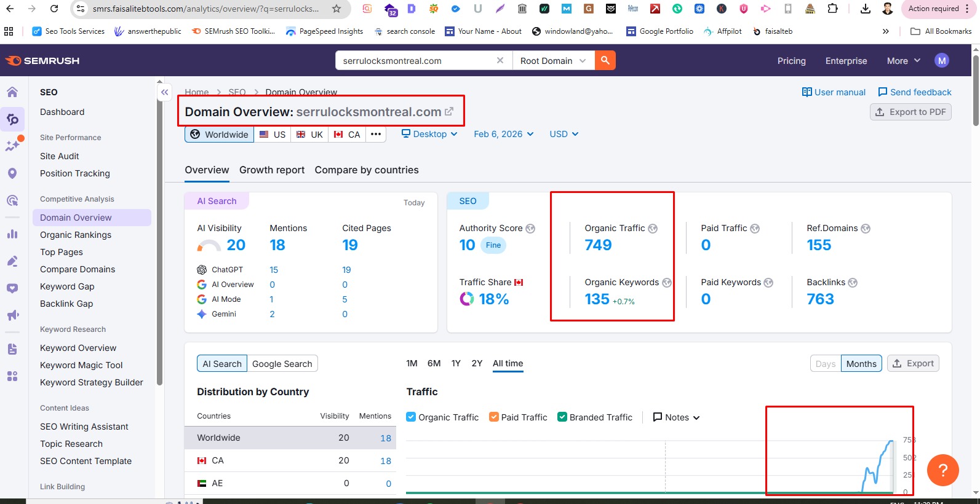Open the Chrome apps grid icon

(x=9, y=31)
